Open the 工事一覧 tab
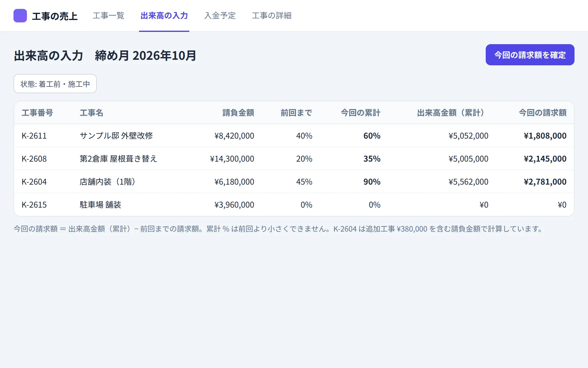This screenshot has width=588, height=368. tap(108, 16)
